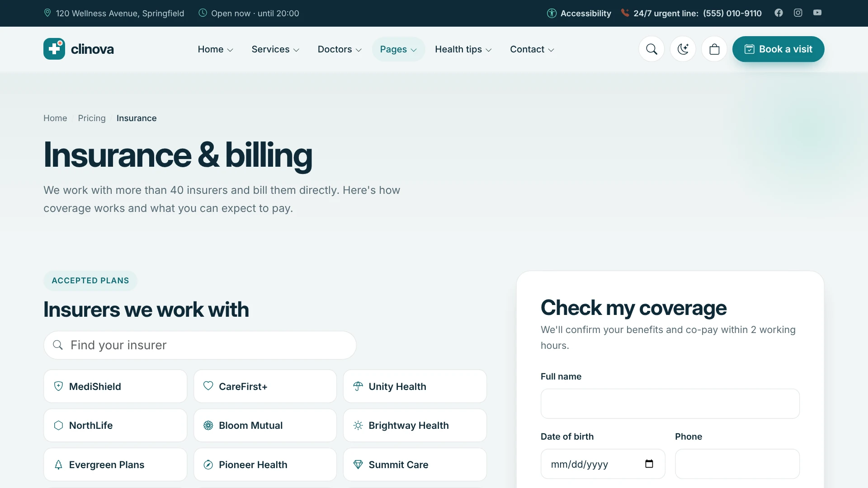
Task: Go to Pricing breadcrumb link
Action: pos(92,118)
